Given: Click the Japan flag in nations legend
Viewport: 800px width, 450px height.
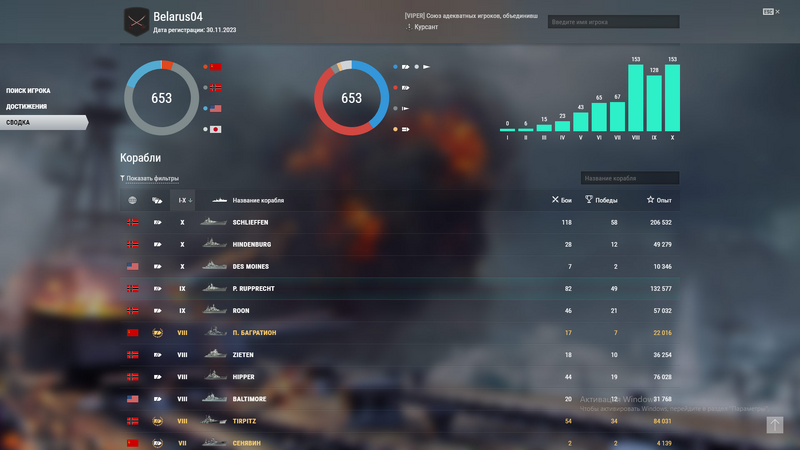Looking at the screenshot, I should (216, 129).
